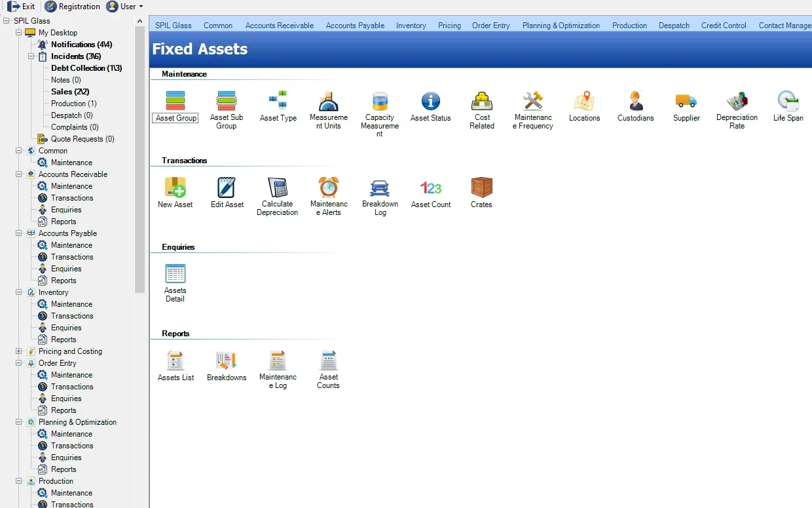The width and height of the screenshot is (812, 508).
Task: Select Quote Requests (0) item
Action: coord(83,139)
